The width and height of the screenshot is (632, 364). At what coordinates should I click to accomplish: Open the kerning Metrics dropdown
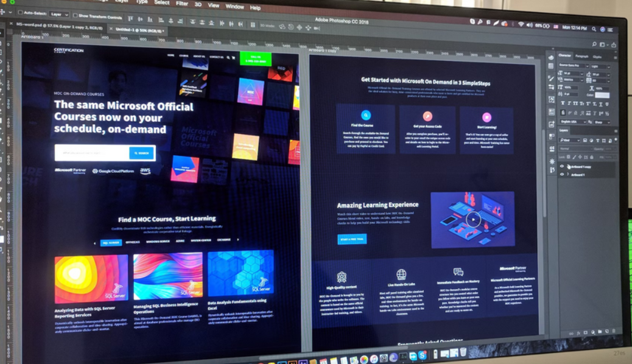[573, 80]
